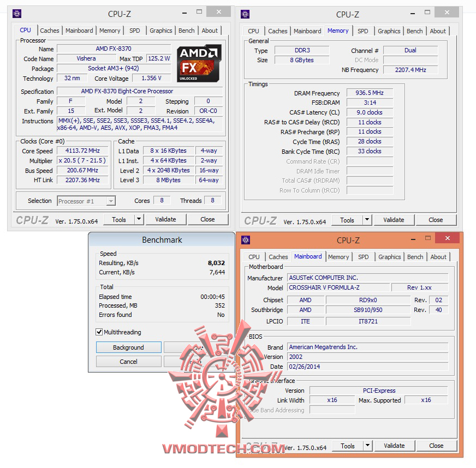476x468 pixels.
Task: Click NB Frequency value 2207.4 MHz
Action: (410, 70)
